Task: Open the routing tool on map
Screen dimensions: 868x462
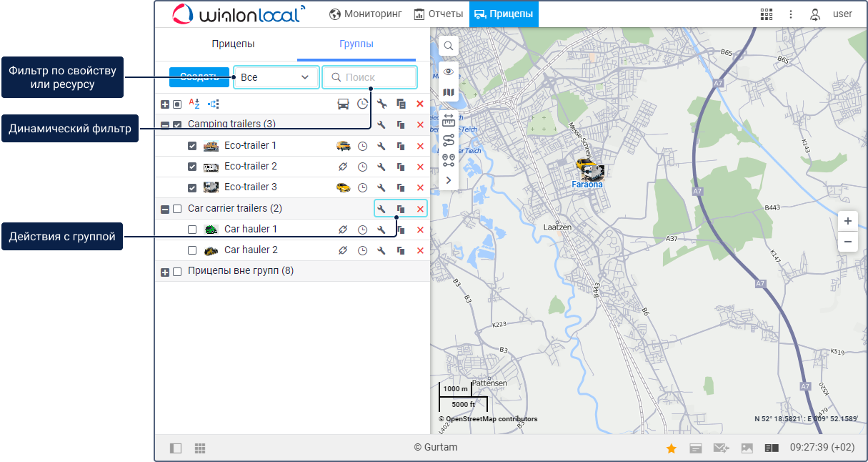Action: 449,140
